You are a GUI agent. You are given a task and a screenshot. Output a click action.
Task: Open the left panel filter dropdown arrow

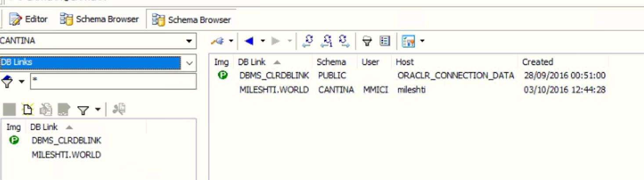[98, 109]
